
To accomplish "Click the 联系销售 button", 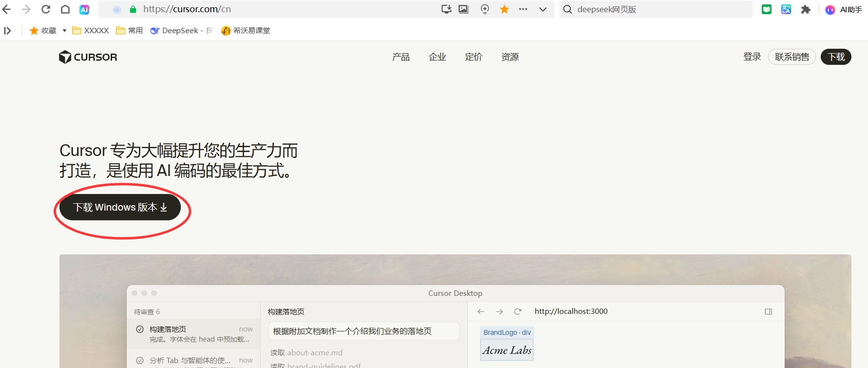I will (792, 57).
